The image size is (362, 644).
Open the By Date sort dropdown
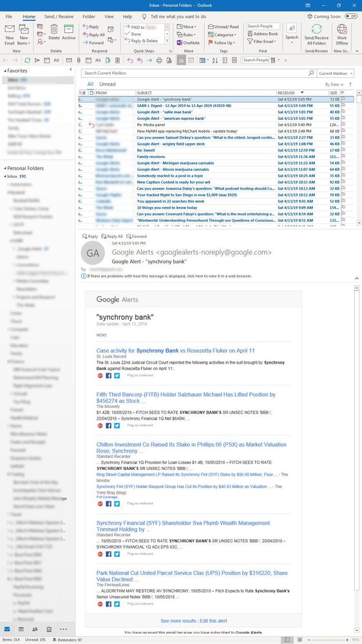click(334, 84)
